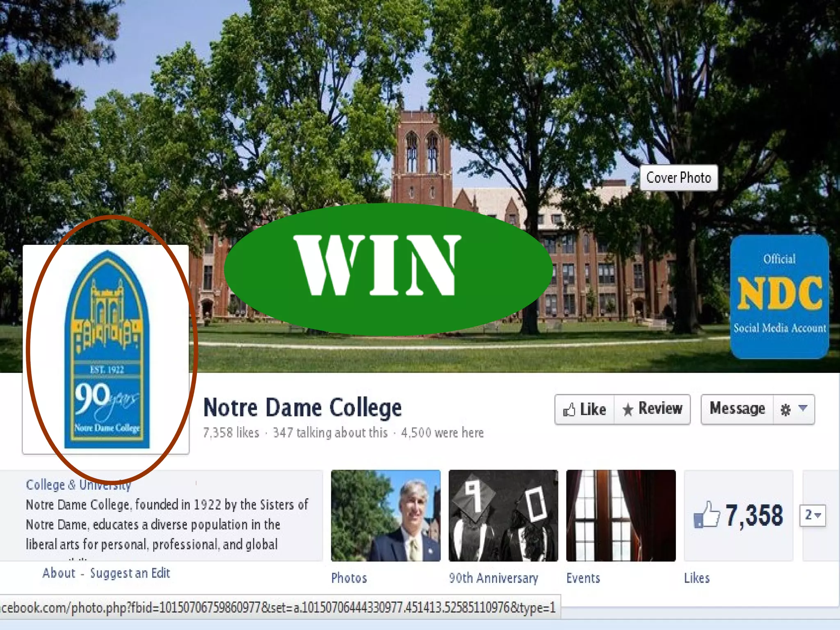Viewport: 840px width, 630px height.
Task: Click the 7,358 Likes thumbs-up box
Action: tap(738, 516)
